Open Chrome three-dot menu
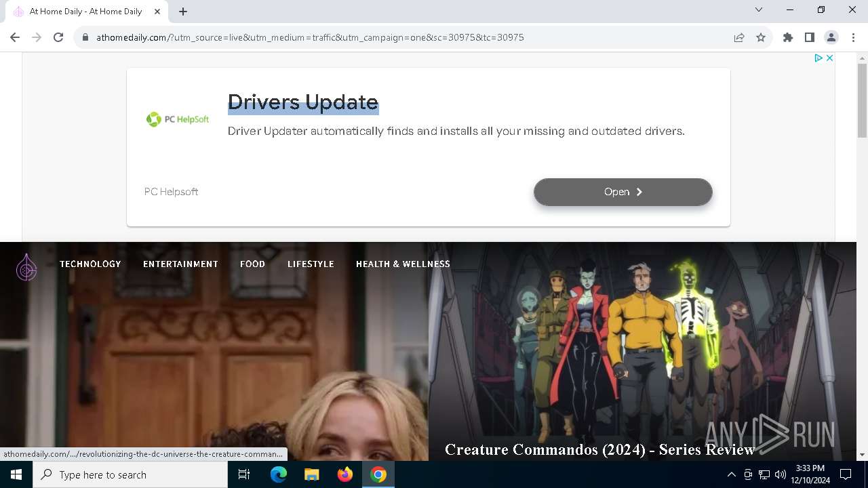This screenshot has width=868, height=488. click(x=853, y=37)
